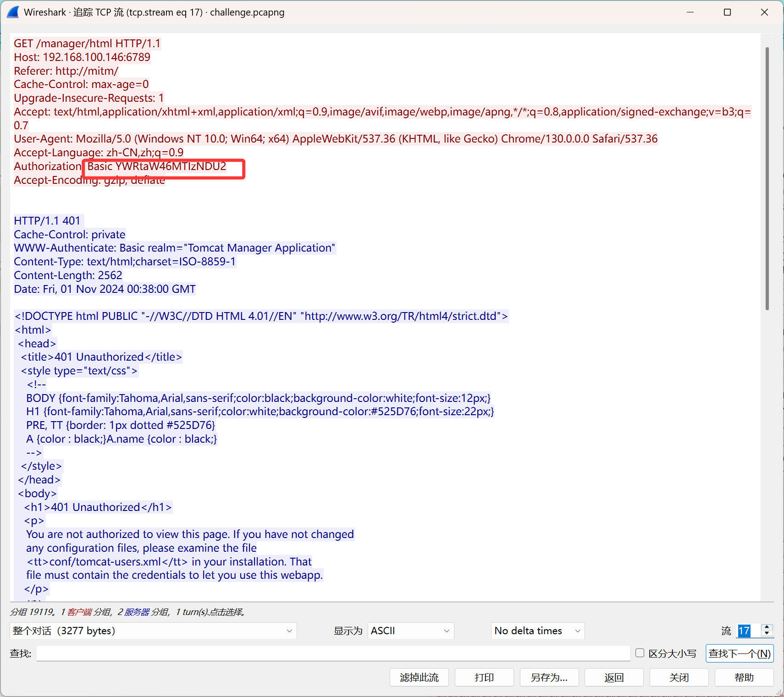Click the 'any configuration files, please examine the file' line
This screenshot has width=784, height=697.
point(141,548)
